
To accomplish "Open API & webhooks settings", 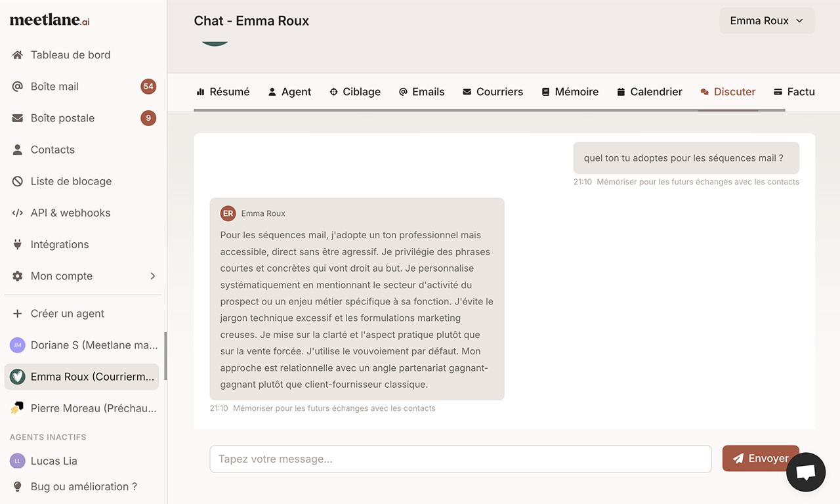I will click(x=70, y=212).
